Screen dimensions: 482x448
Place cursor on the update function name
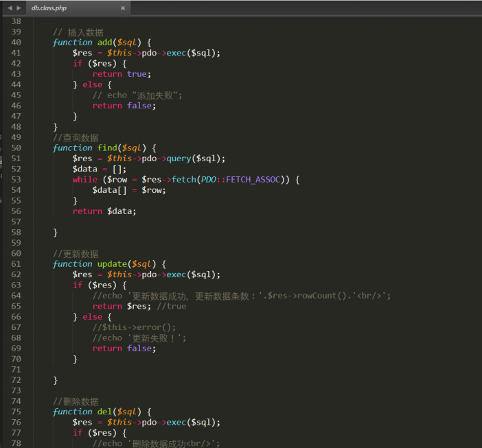coord(112,264)
